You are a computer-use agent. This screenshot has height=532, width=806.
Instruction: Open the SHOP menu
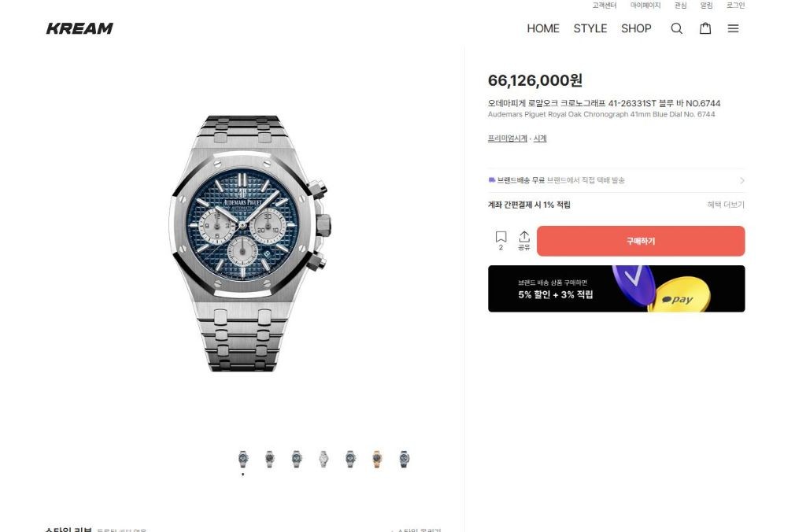[x=636, y=28]
